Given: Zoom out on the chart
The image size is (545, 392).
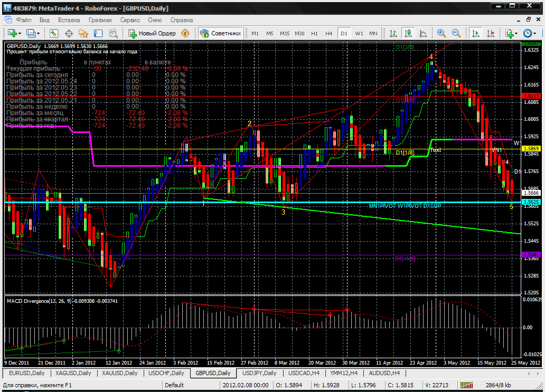Looking at the screenshot, I should click(x=456, y=33).
